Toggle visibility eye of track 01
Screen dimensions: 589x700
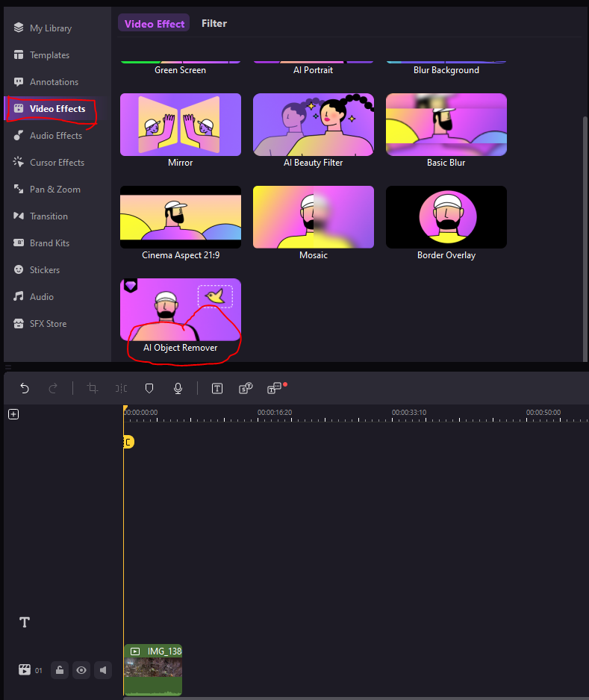[81, 670]
